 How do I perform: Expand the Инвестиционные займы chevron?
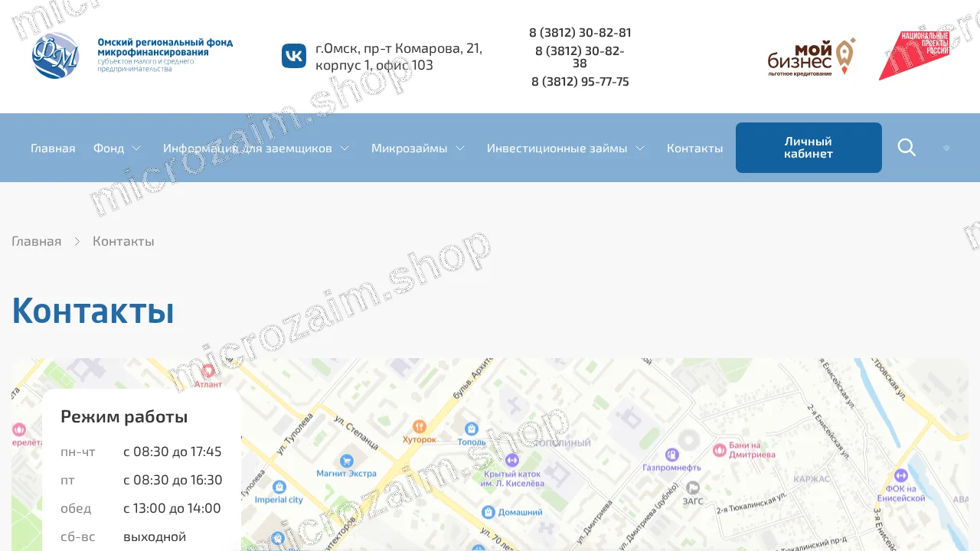click(640, 148)
